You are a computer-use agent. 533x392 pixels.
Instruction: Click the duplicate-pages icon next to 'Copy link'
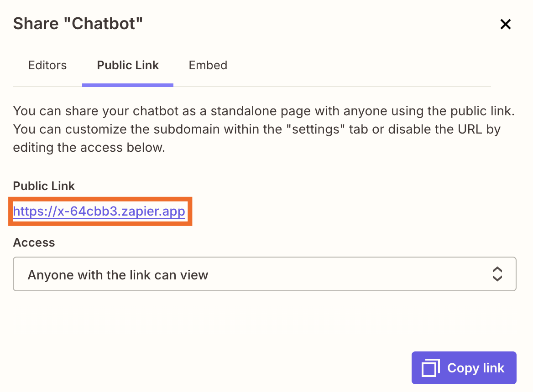(x=429, y=367)
